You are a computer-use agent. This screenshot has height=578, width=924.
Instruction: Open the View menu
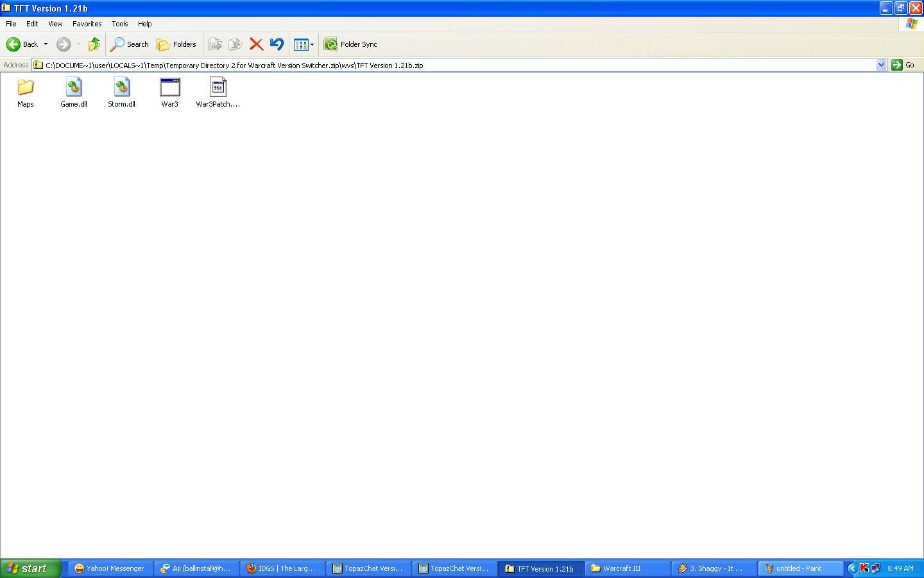click(55, 24)
